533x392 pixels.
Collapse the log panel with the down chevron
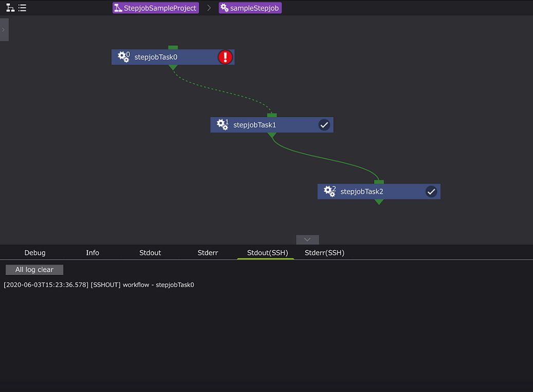pos(307,239)
